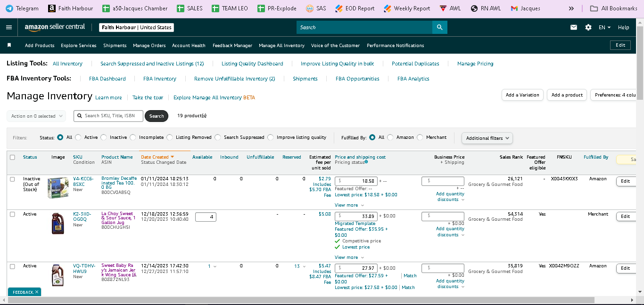
Task: Open SAS bookmark
Action: (316, 8)
